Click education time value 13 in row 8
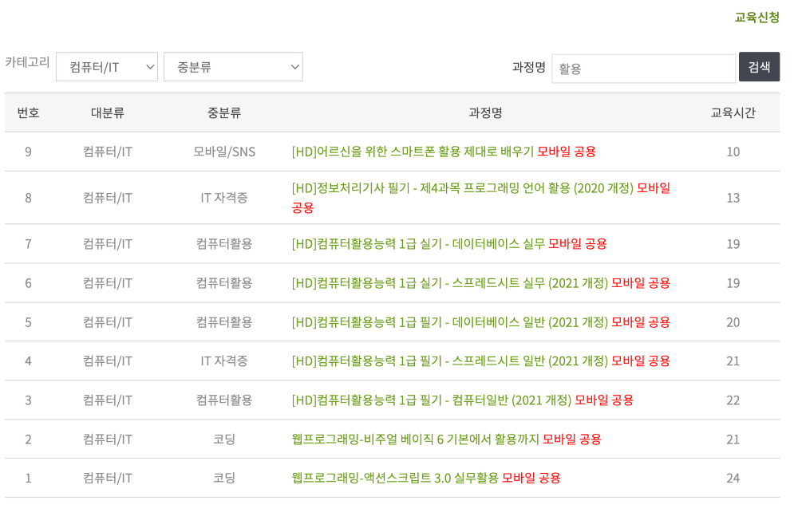The width and height of the screenshot is (798, 532). (x=733, y=198)
